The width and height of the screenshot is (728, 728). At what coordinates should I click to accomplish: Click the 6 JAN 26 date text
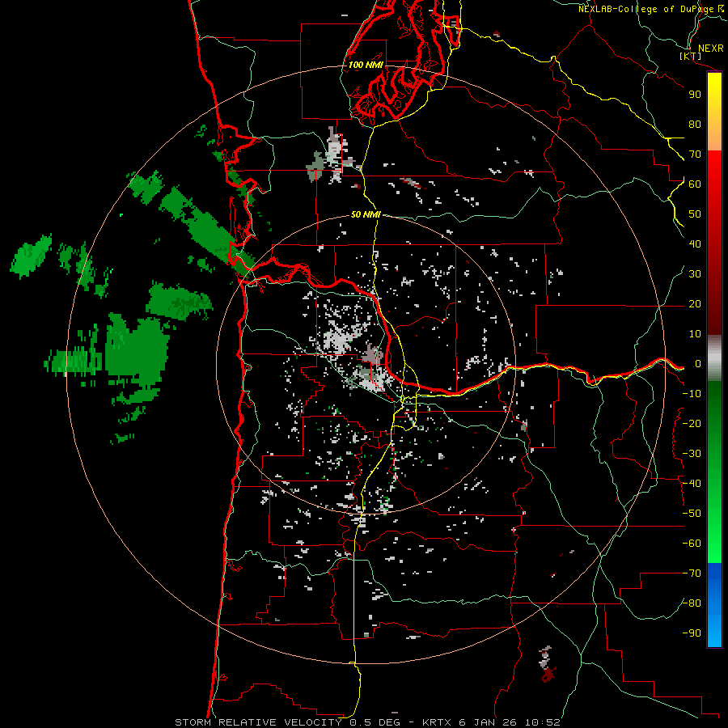coord(489,722)
